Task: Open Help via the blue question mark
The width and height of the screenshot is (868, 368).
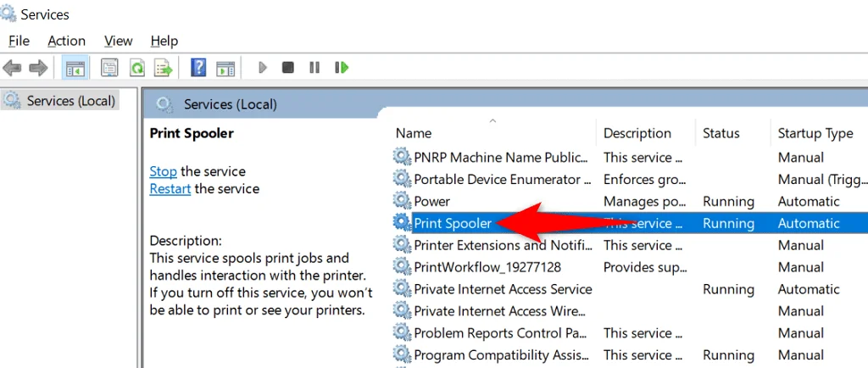Action: tap(198, 68)
